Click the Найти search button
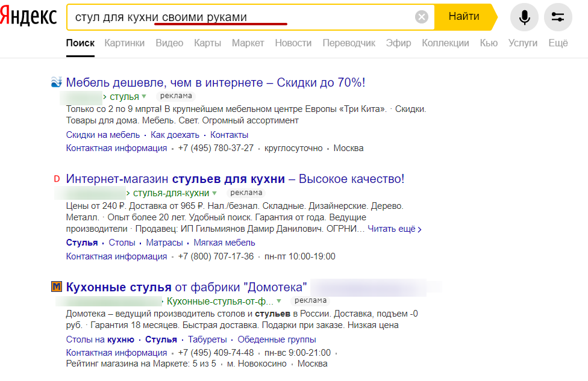Viewport: 588px width, 381px height. (464, 17)
